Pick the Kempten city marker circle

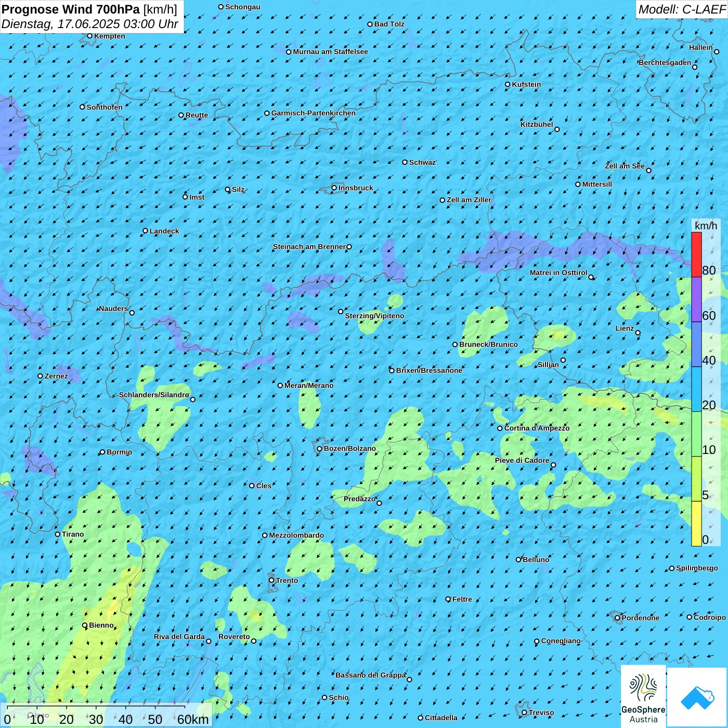point(89,36)
